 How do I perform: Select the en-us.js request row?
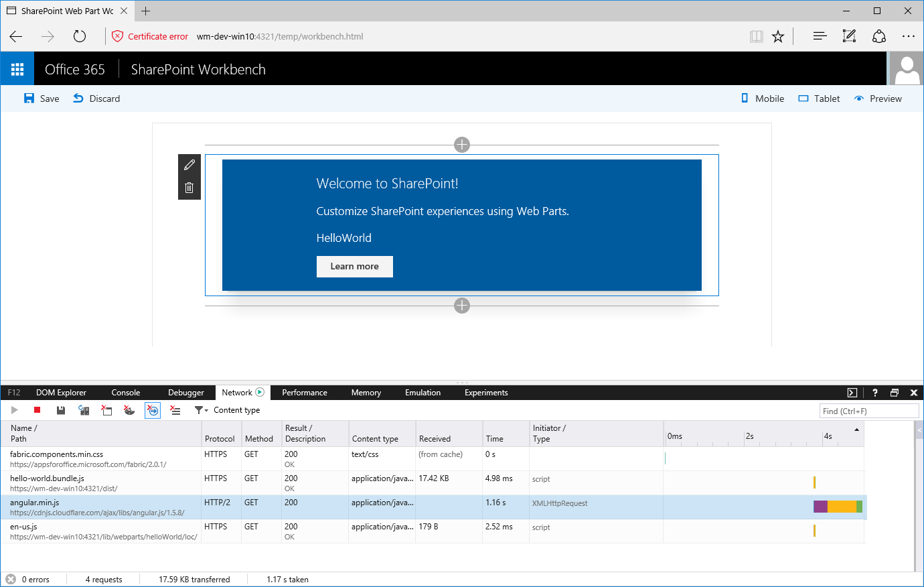coord(433,531)
